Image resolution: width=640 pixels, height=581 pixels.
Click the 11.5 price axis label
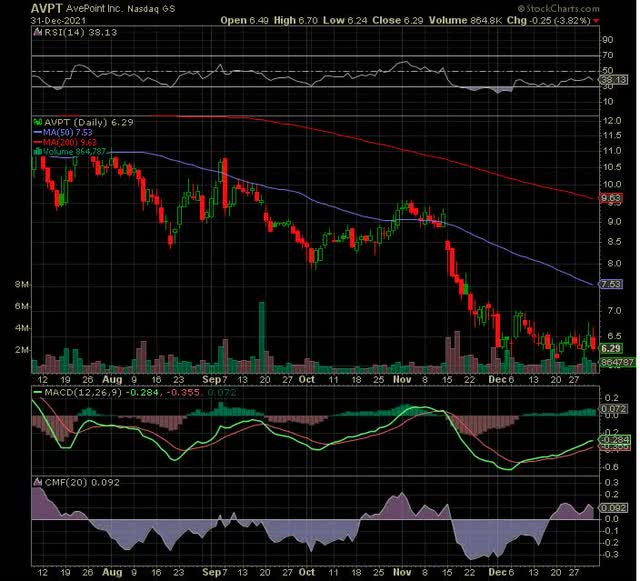point(612,135)
